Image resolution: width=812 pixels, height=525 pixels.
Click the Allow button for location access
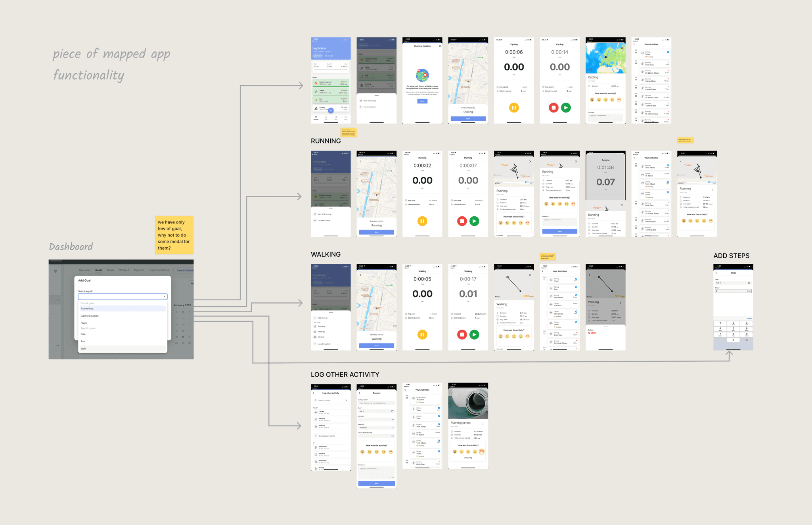[422, 101]
